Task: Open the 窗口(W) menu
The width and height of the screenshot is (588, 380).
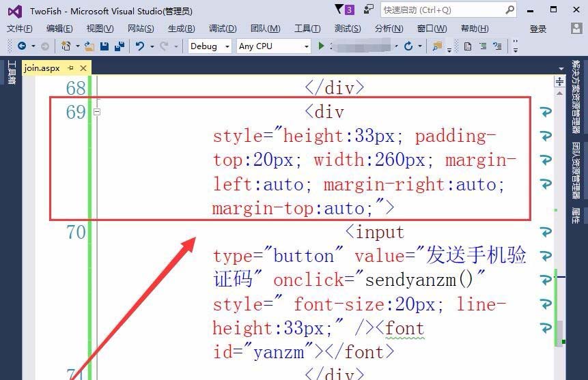Action: [x=432, y=29]
